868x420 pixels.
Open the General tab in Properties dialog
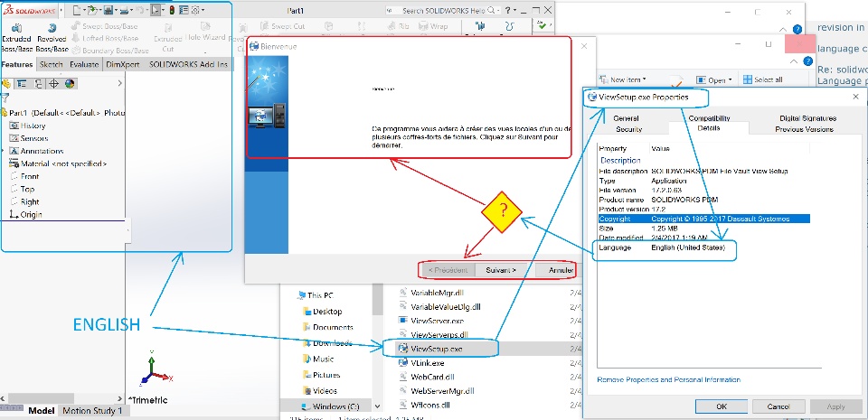coord(626,118)
